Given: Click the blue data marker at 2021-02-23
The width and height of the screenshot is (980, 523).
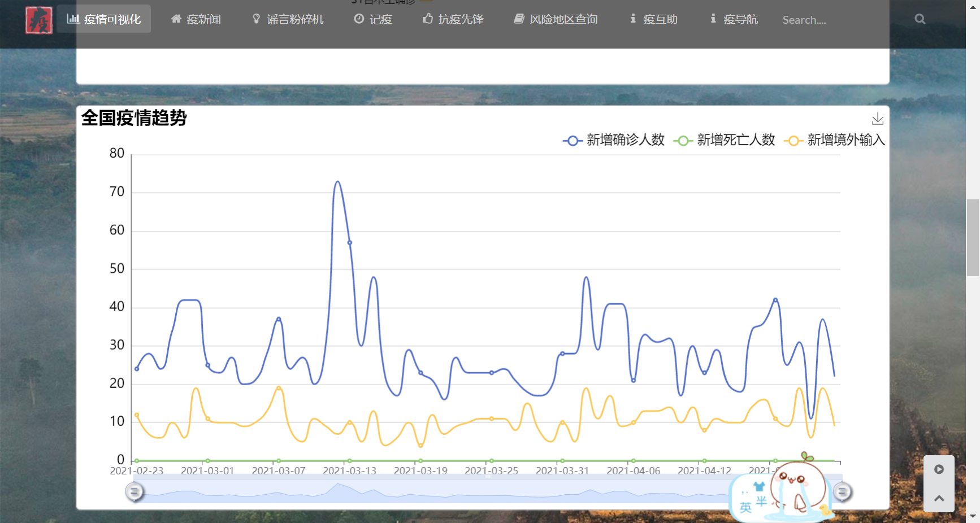Looking at the screenshot, I should coord(137,369).
